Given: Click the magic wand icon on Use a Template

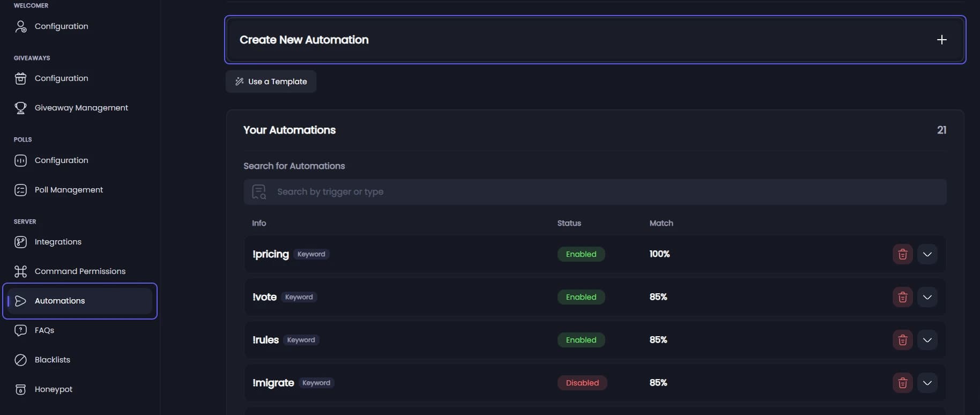Looking at the screenshot, I should [x=240, y=81].
